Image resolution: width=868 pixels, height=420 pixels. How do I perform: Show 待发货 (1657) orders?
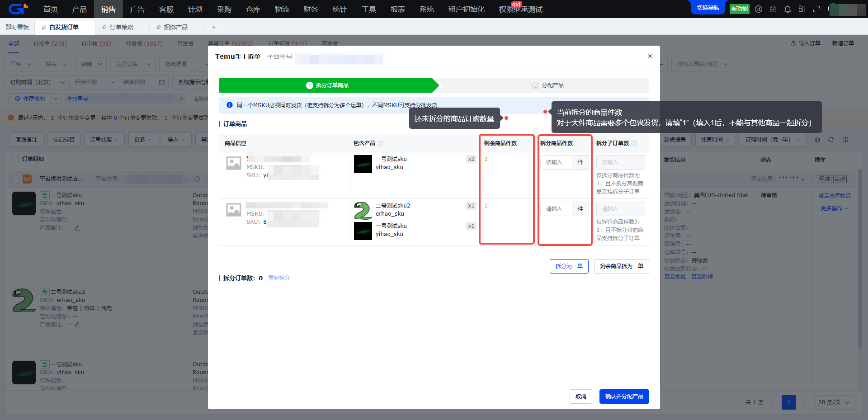[x=144, y=43]
